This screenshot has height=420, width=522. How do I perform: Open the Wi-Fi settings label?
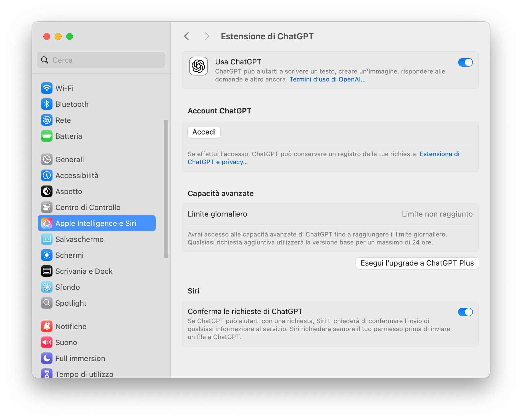pos(65,88)
